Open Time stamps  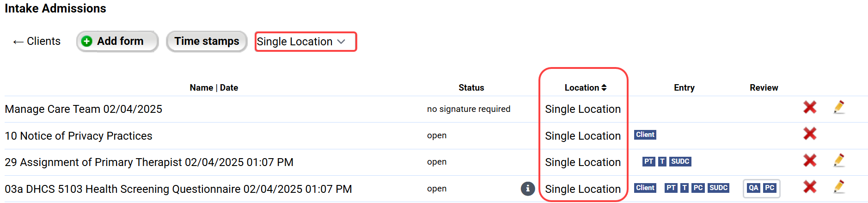coord(207,41)
